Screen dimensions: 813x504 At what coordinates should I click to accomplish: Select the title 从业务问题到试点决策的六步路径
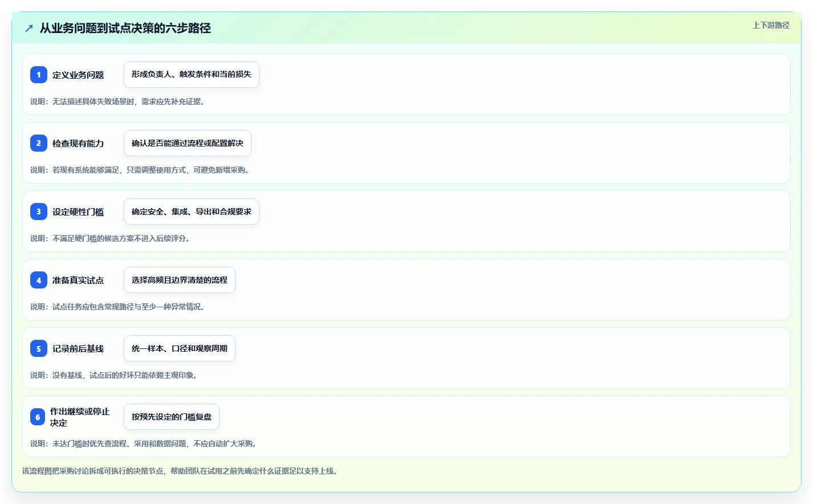point(125,28)
